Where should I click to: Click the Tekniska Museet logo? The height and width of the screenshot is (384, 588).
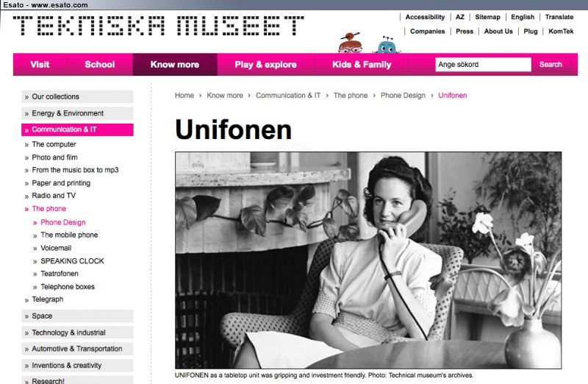click(x=158, y=26)
